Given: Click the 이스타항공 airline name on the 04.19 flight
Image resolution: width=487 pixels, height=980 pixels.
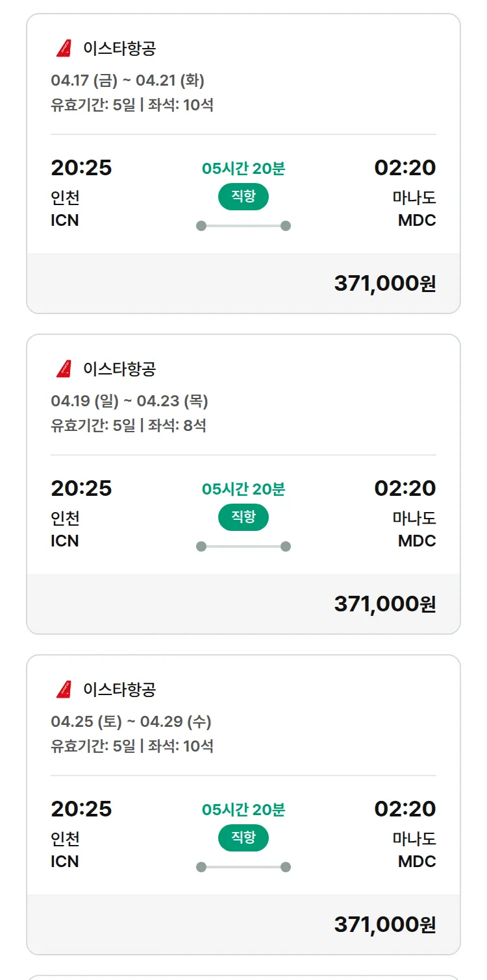Looking at the screenshot, I should tap(119, 369).
